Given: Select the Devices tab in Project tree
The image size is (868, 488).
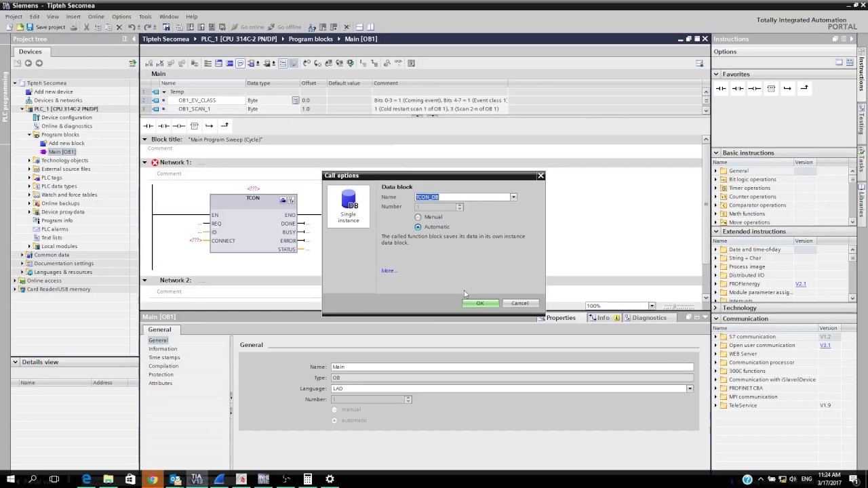Looking at the screenshot, I should coord(30,52).
